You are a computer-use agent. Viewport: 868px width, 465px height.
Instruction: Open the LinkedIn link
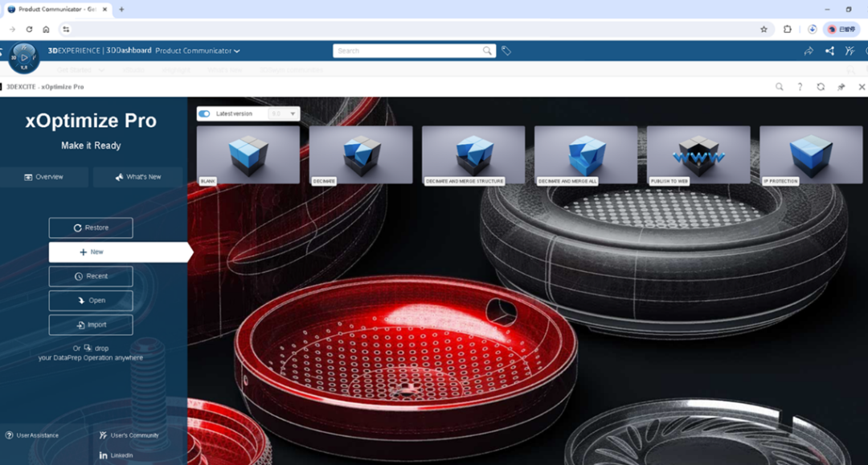117,455
